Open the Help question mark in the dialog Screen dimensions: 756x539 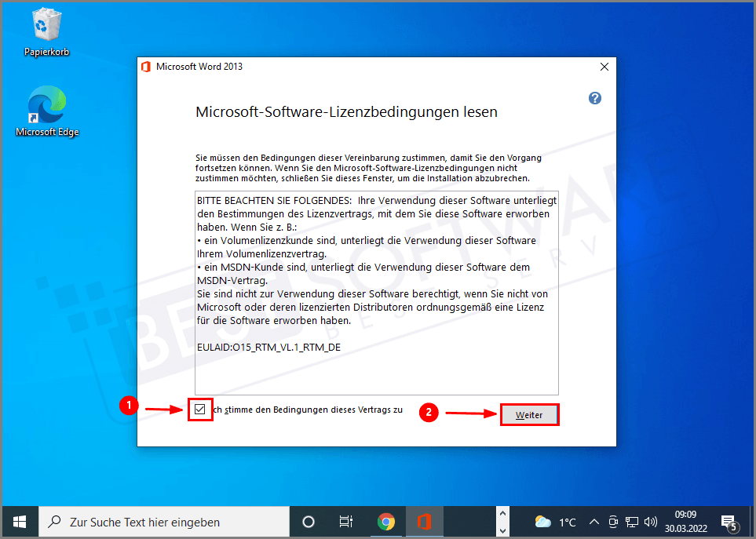point(594,97)
